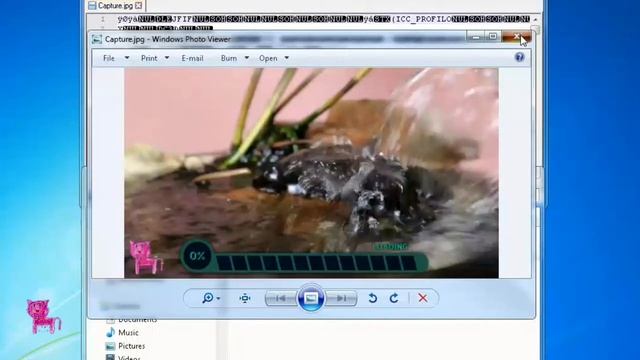The width and height of the screenshot is (640, 360).
Task: Expand the Print dropdown arrow
Action: (x=167, y=58)
